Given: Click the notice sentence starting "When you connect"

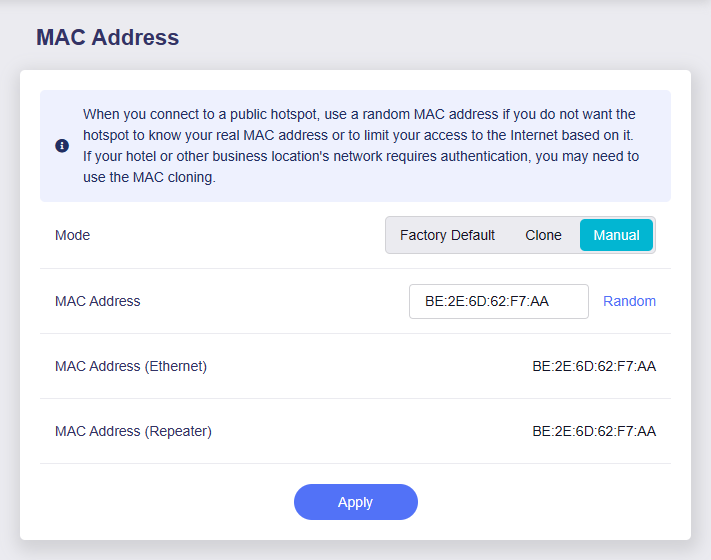Looking at the screenshot, I should click(300, 114).
